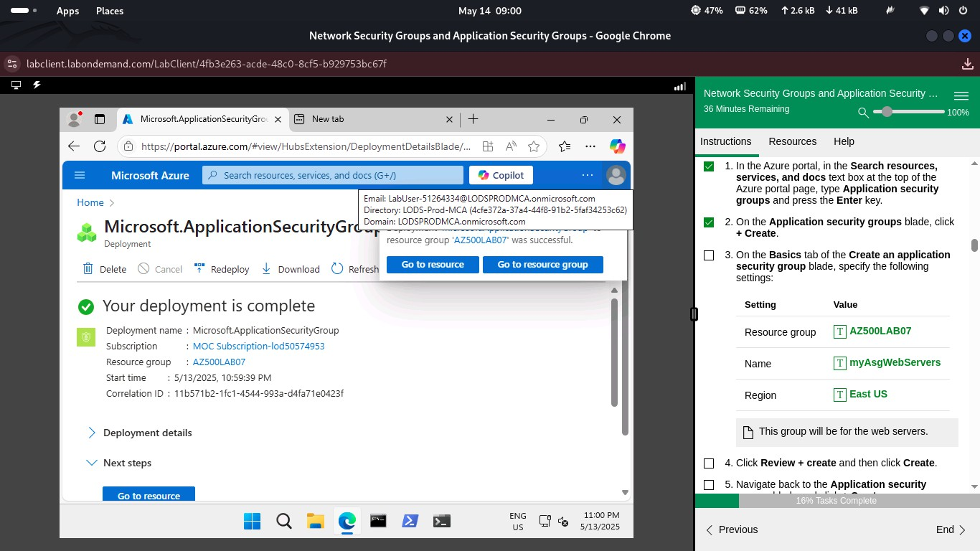Check the step 4 Review + create checkbox

pos(709,463)
